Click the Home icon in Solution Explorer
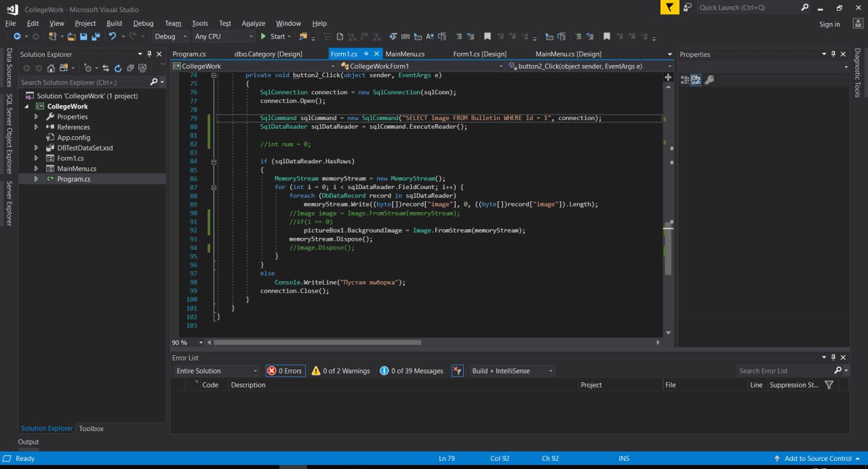This screenshot has height=469, width=868. pyautogui.click(x=51, y=68)
